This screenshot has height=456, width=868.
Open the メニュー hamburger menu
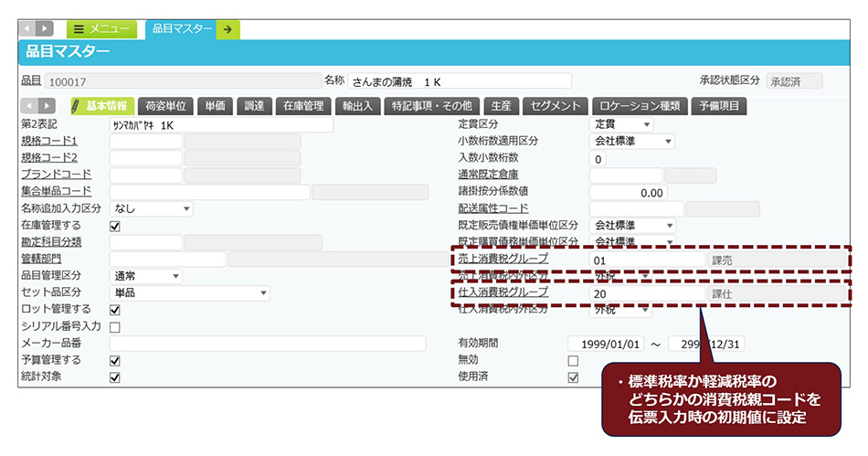tap(101, 29)
